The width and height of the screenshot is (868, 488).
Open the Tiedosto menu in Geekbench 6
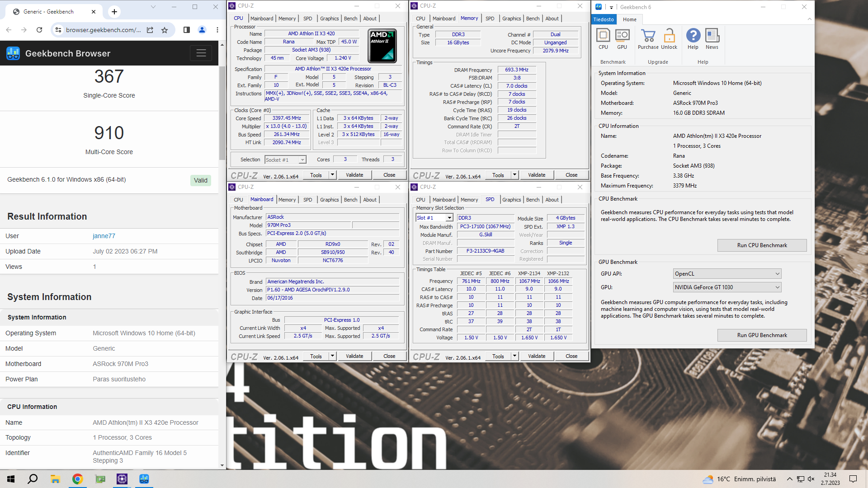(x=604, y=19)
